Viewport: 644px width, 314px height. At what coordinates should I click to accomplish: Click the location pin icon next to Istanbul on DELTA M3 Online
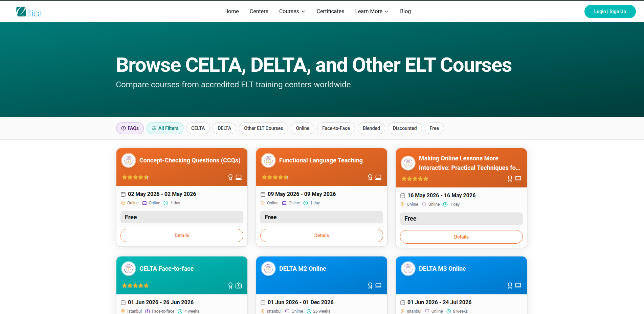[402, 311]
